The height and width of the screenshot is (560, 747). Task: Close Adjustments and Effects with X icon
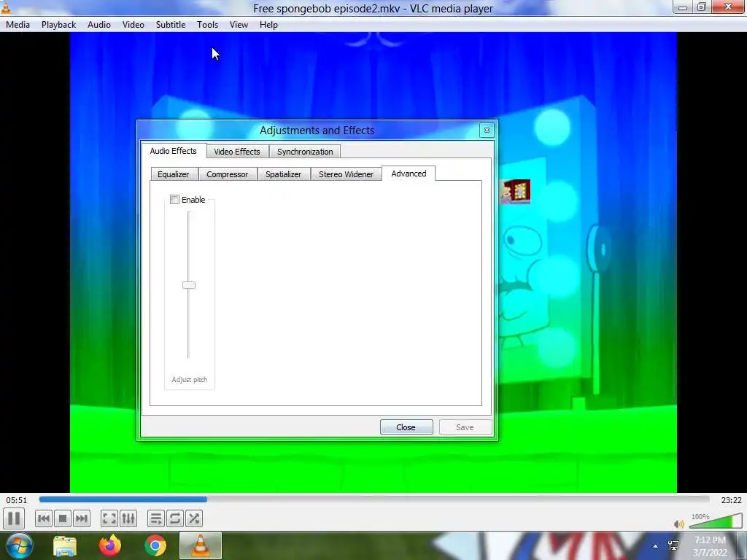(487, 130)
